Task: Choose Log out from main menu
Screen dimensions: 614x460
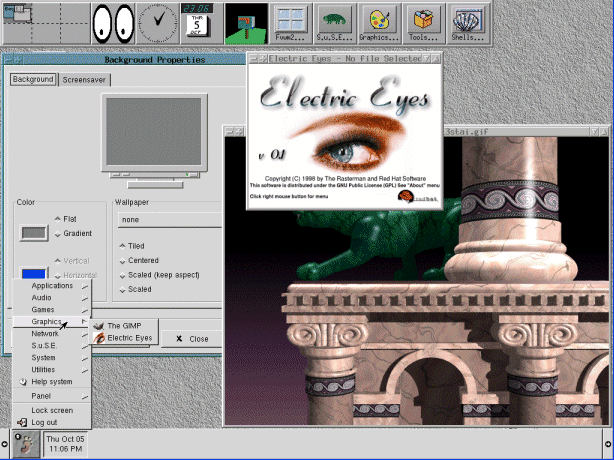Action: (52, 422)
